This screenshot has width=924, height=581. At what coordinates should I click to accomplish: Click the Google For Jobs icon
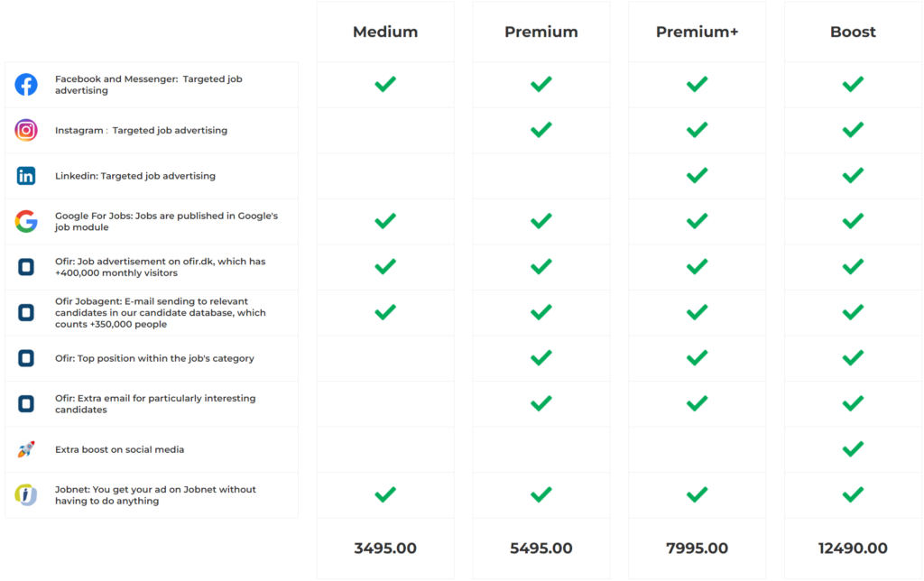(x=26, y=222)
